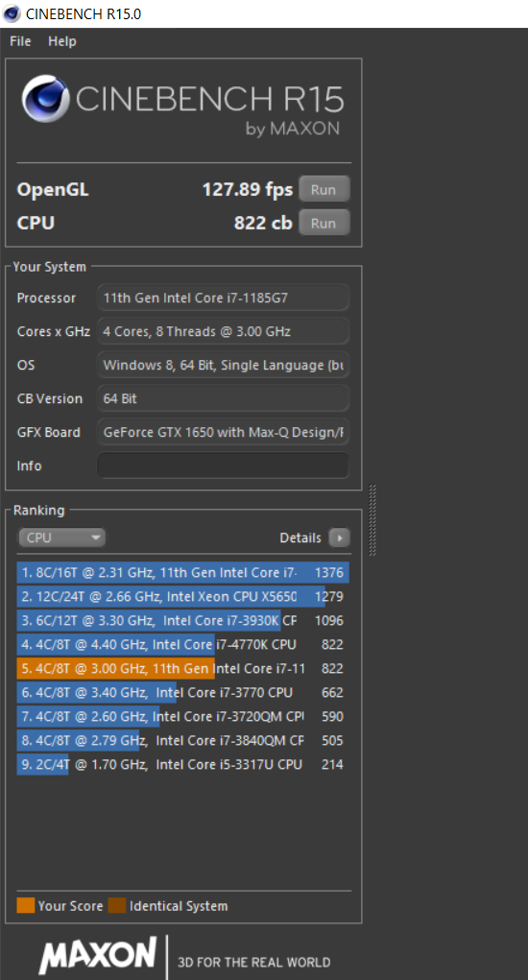Screen dimensions: 528x980
Task: Open the Help menu
Action: point(61,41)
